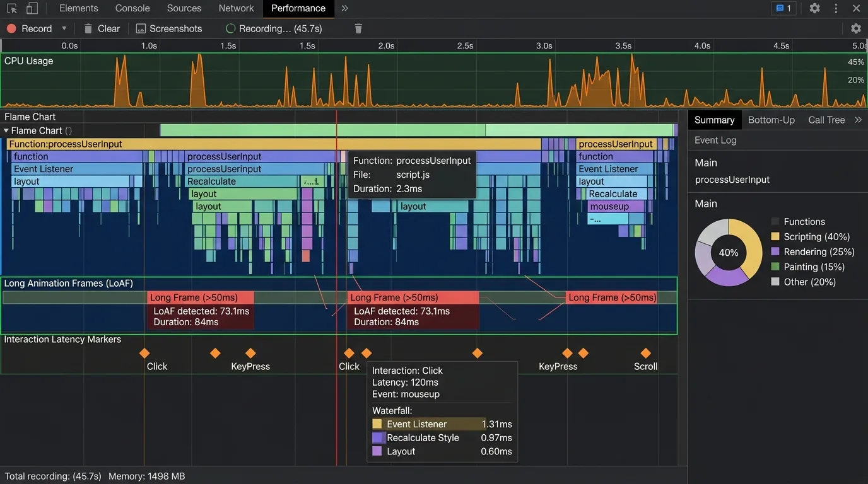Click the Rendering (25%) purple swatch
The width and height of the screenshot is (868, 484).
click(775, 251)
